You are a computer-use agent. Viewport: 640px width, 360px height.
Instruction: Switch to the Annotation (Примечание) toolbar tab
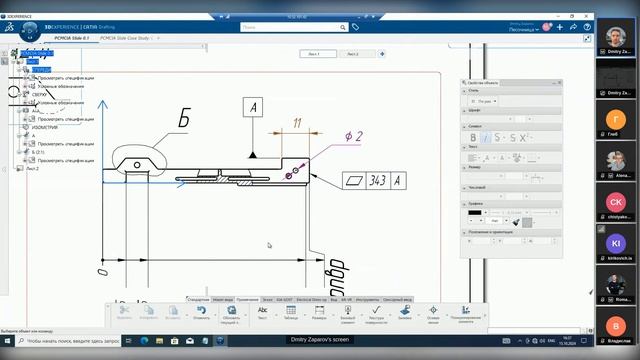point(247,300)
